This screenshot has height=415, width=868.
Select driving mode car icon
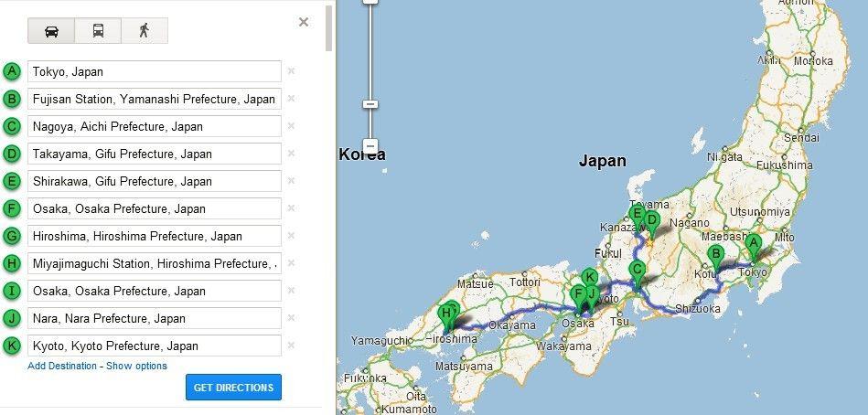click(x=51, y=30)
